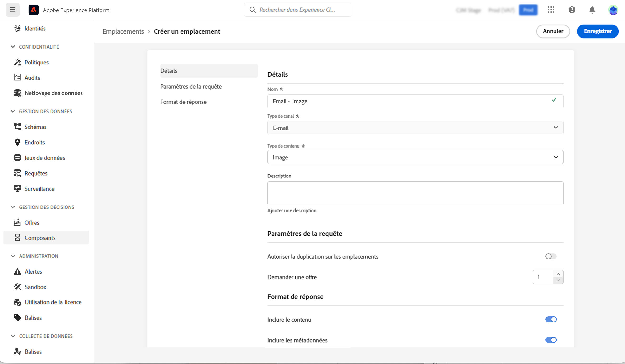
Task: Open Sandbox in the Administration section
Action: click(35, 287)
